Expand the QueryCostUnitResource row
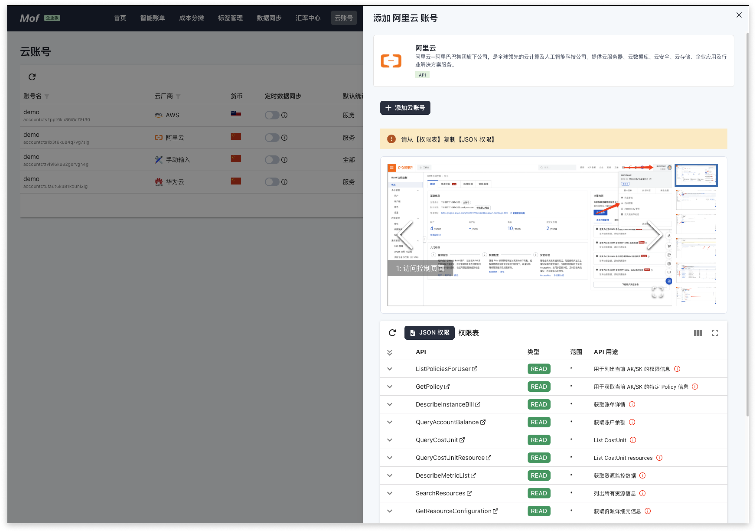 [389, 458]
